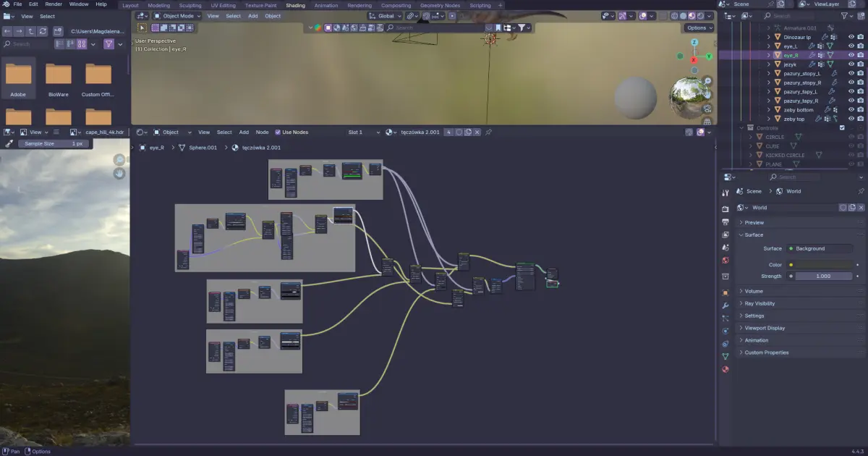Disable render camera icon for zeby top

pos(861,119)
